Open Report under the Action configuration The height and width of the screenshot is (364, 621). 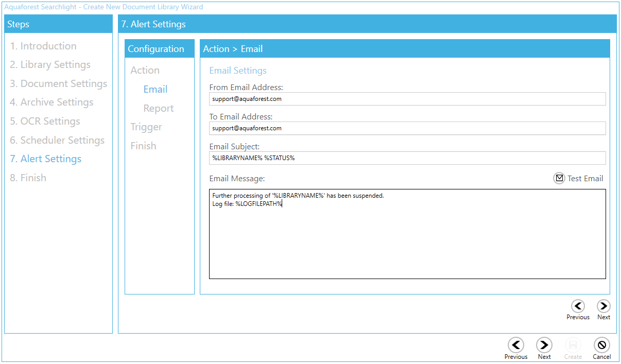158,108
